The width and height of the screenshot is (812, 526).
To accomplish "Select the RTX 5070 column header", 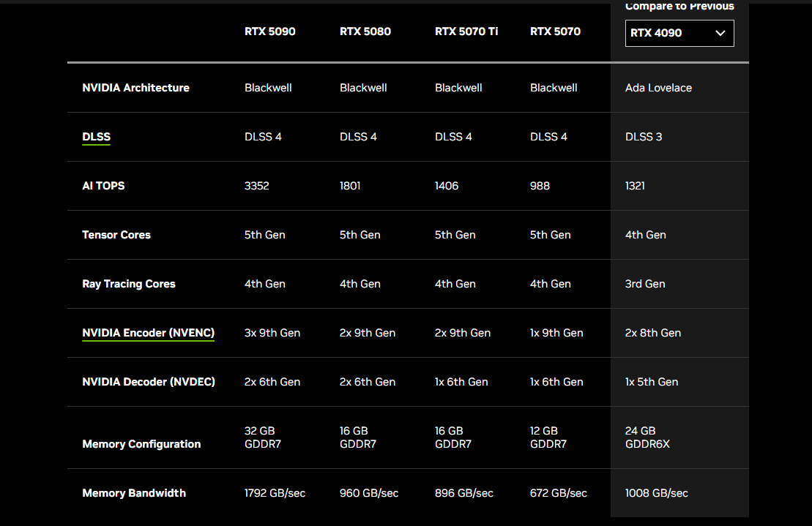I will (555, 31).
